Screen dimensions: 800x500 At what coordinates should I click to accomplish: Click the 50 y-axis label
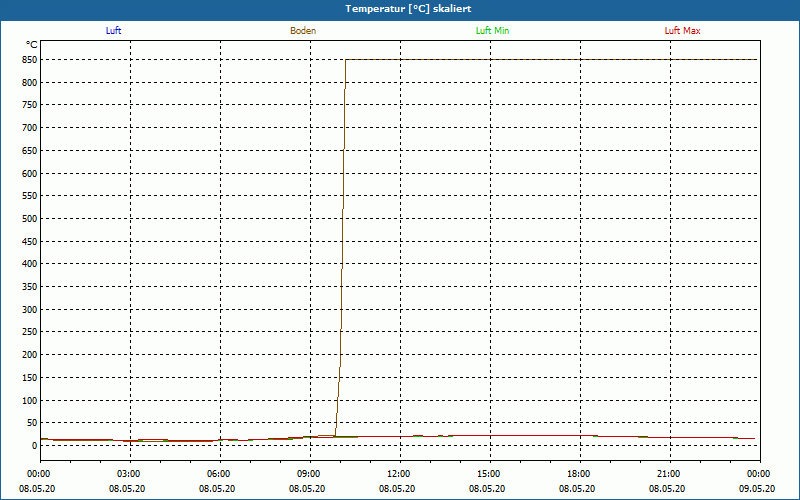[x=32, y=423]
